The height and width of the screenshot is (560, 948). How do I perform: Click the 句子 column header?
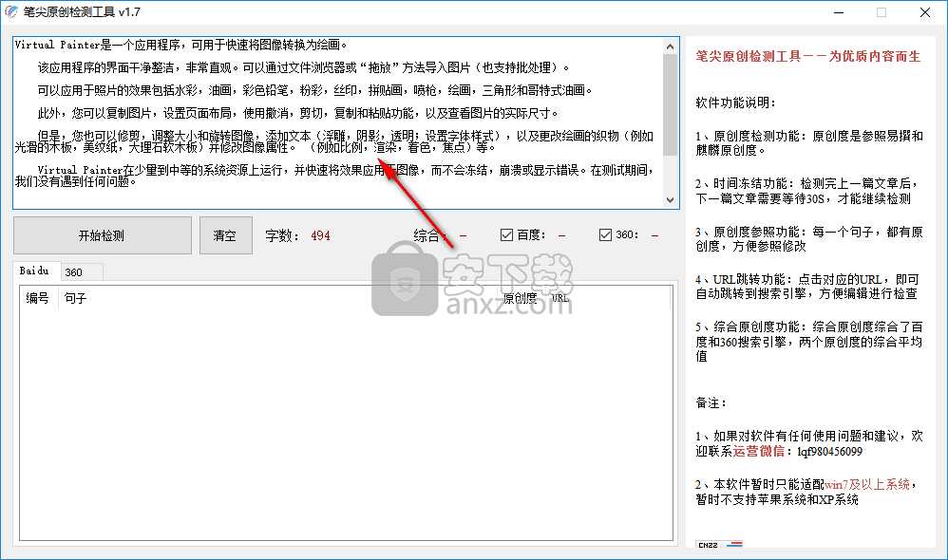pyautogui.click(x=278, y=298)
